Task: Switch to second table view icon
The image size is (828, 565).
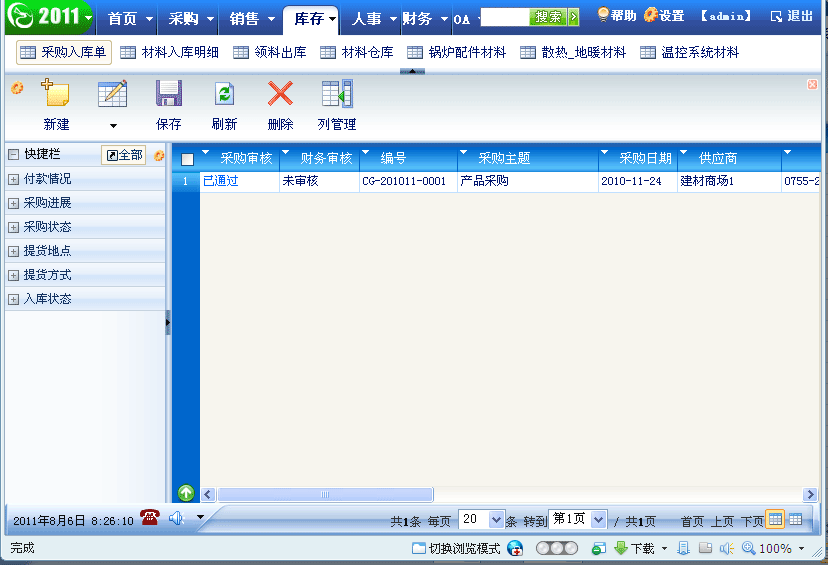Action: [795, 519]
